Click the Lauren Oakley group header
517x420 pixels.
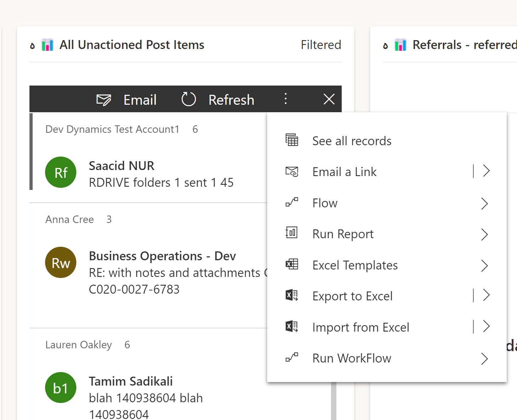(78, 345)
